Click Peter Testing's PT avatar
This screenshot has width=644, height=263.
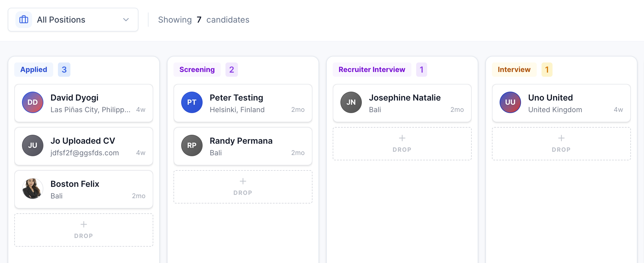192,102
